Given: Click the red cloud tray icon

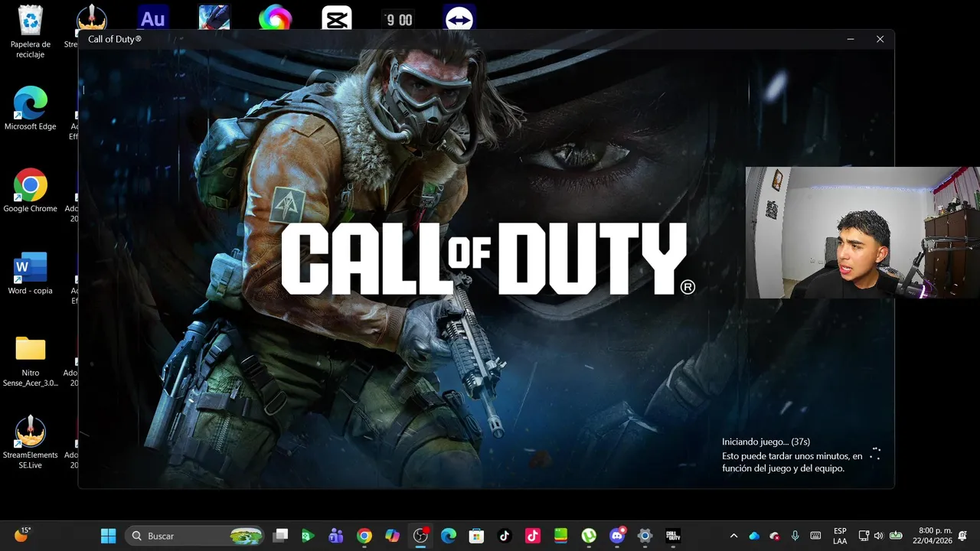Looking at the screenshot, I should 775,536.
